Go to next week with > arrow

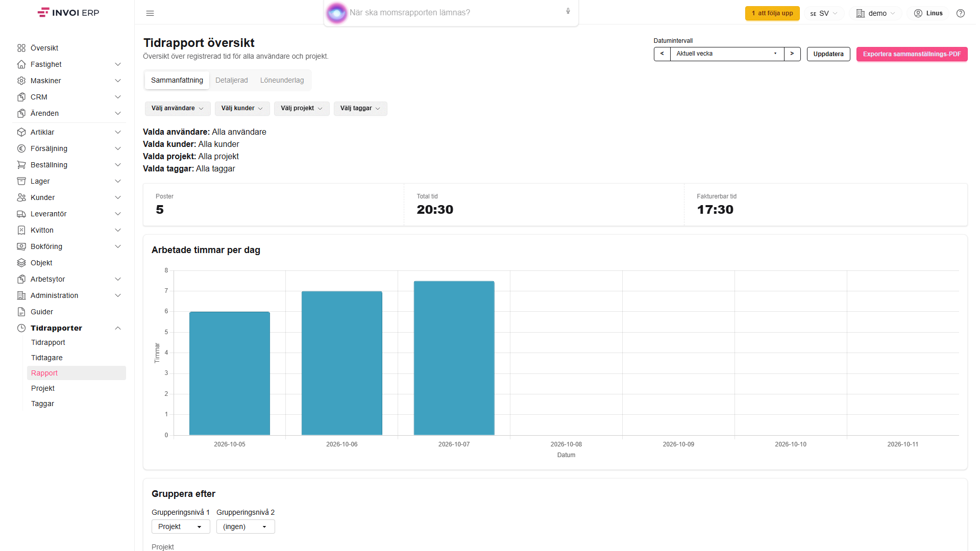[x=792, y=54]
